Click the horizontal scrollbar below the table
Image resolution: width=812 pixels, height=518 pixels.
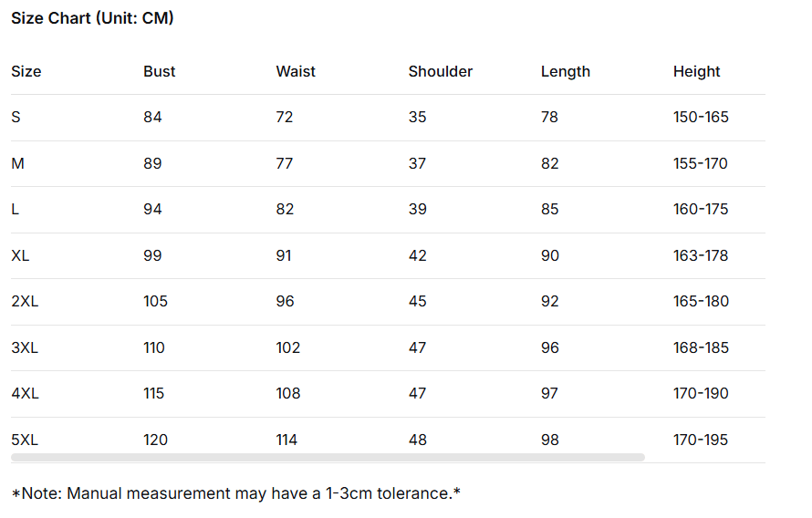[328, 457]
